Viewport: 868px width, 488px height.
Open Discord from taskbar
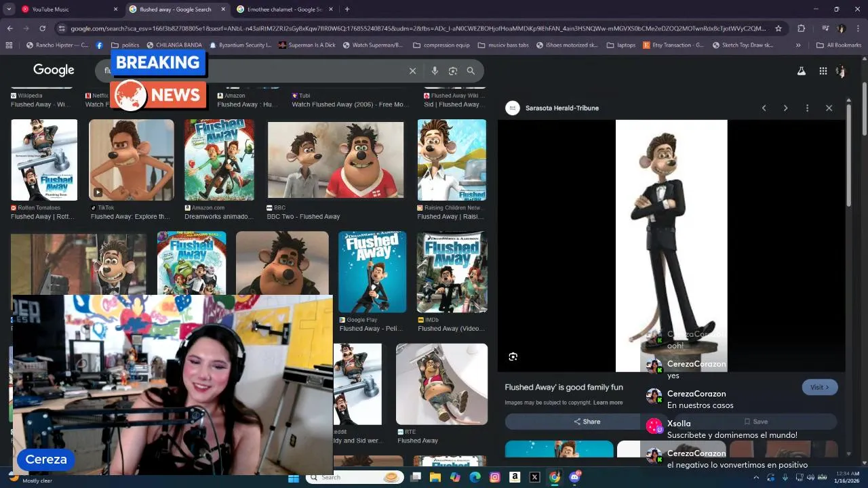[x=574, y=477]
